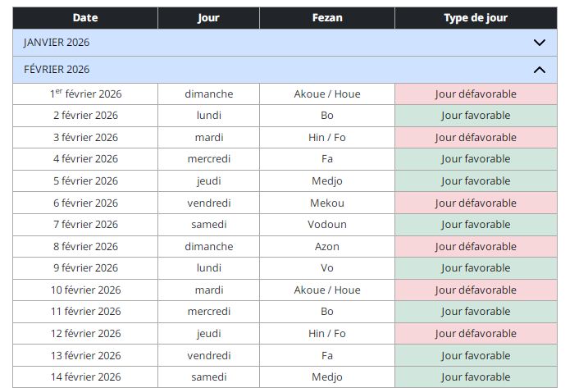This screenshot has height=388, width=588.
Task: Click Jour favorable for 2 février
Action: 476,116
